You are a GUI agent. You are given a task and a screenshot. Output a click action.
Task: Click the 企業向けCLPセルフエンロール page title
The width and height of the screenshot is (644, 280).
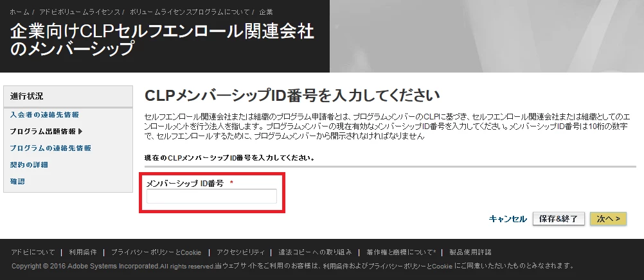click(162, 40)
